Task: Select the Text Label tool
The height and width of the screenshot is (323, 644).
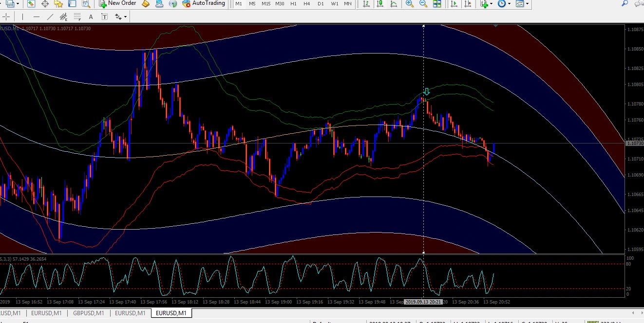Action: 104,17
